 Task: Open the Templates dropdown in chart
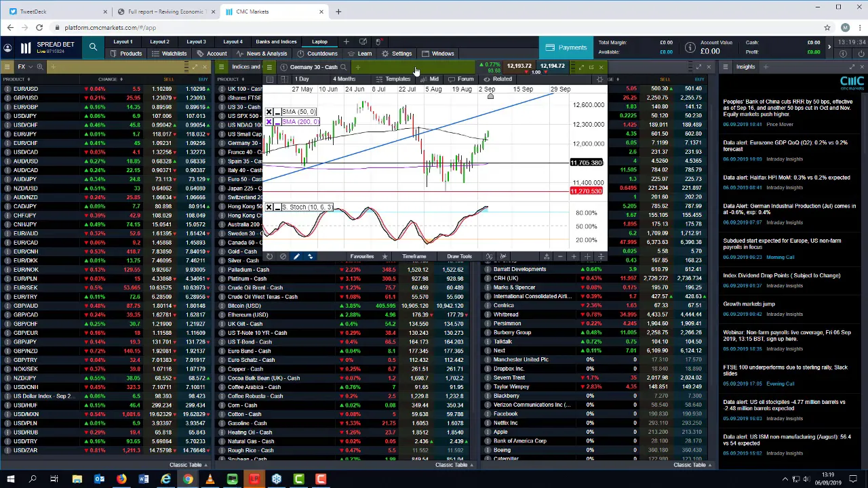393,79
